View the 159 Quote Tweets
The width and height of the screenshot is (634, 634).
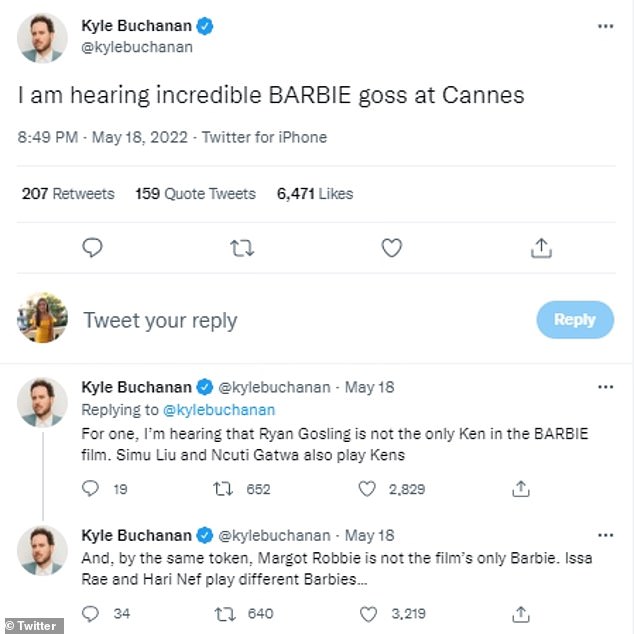(x=195, y=194)
